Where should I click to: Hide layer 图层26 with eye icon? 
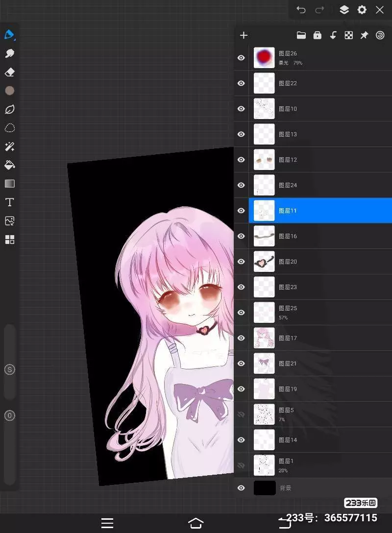click(x=241, y=58)
